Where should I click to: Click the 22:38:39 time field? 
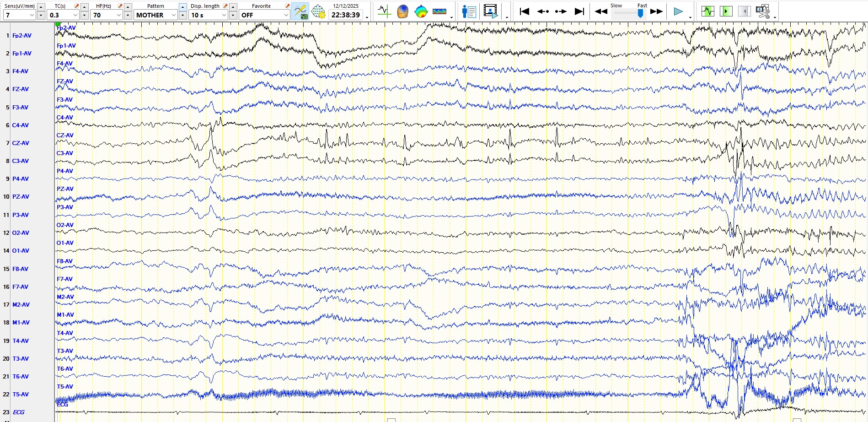pyautogui.click(x=346, y=15)
